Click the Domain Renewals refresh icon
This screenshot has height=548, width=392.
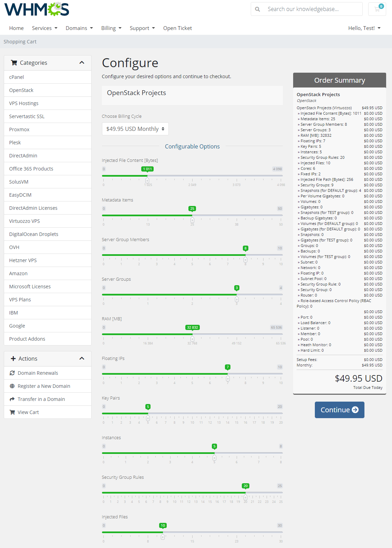pos(12,373)
